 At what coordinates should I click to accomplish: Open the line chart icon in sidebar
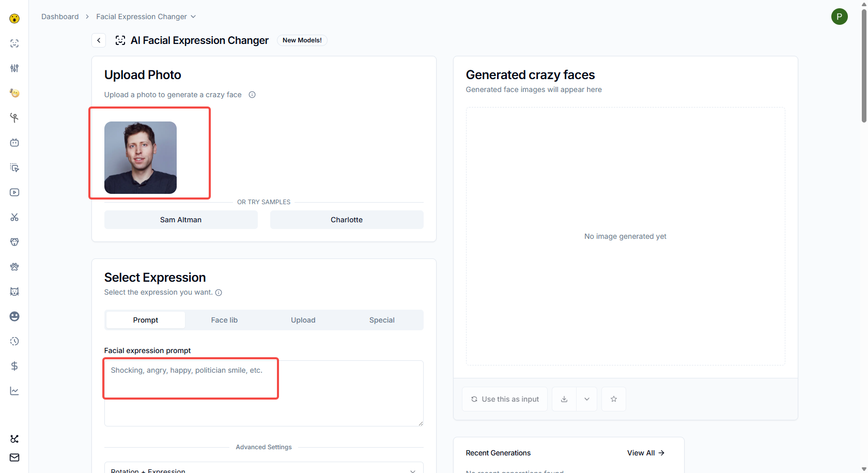click(14, 391)
